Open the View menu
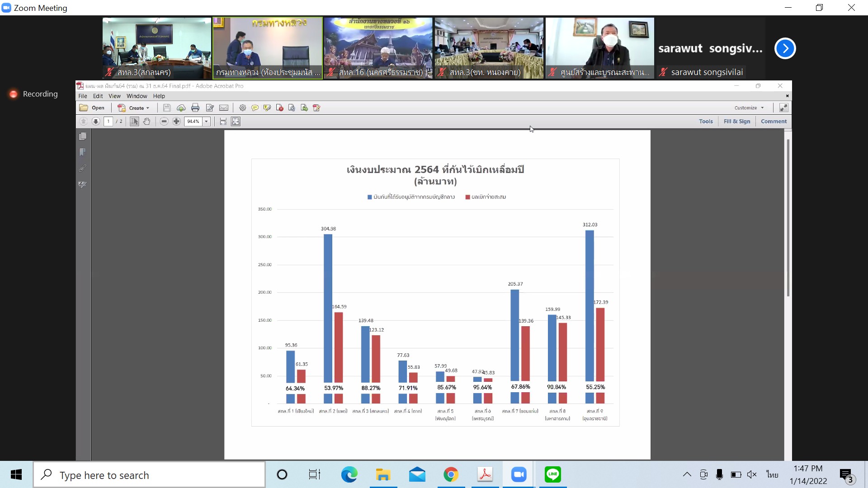868x488 pixels. (114, 96)
